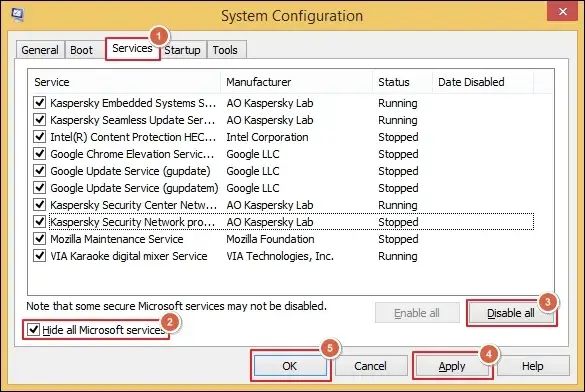
Task: Select VIA Karaoke digital mixer Service name
Action: [129, 256]
